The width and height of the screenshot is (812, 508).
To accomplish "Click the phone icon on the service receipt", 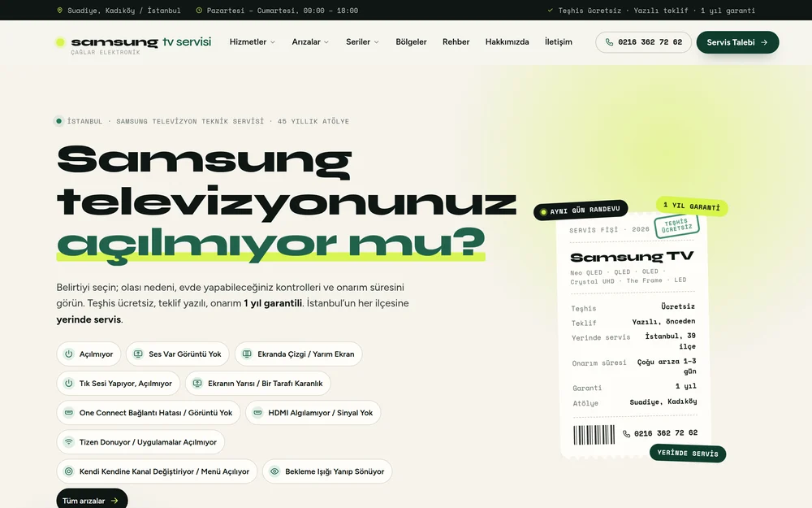I will tap(626, 434).
